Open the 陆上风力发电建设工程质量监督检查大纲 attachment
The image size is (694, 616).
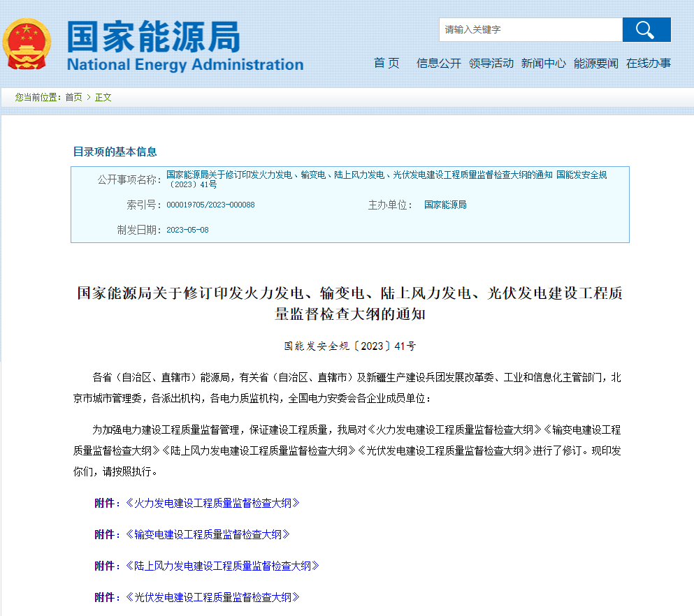click(x=222, y=566)
